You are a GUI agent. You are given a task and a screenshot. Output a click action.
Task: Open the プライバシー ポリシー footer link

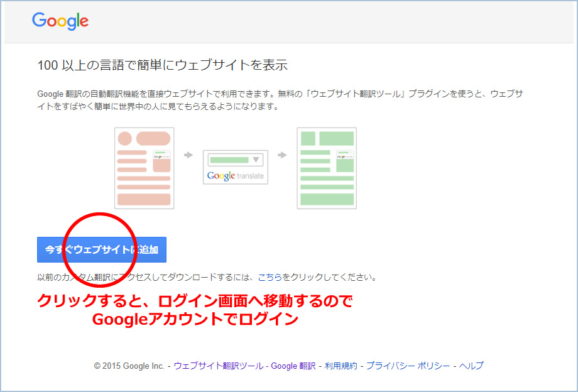(408, 366)
